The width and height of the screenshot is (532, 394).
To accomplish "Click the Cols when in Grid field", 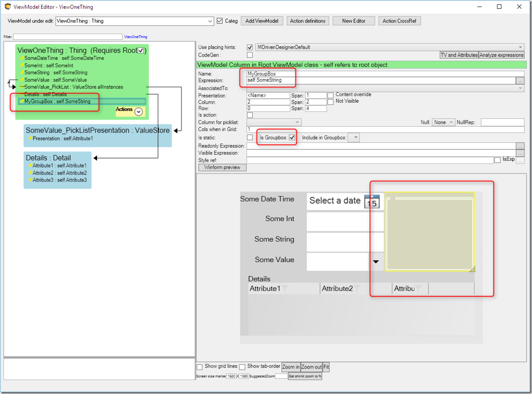I will point(385,129).
